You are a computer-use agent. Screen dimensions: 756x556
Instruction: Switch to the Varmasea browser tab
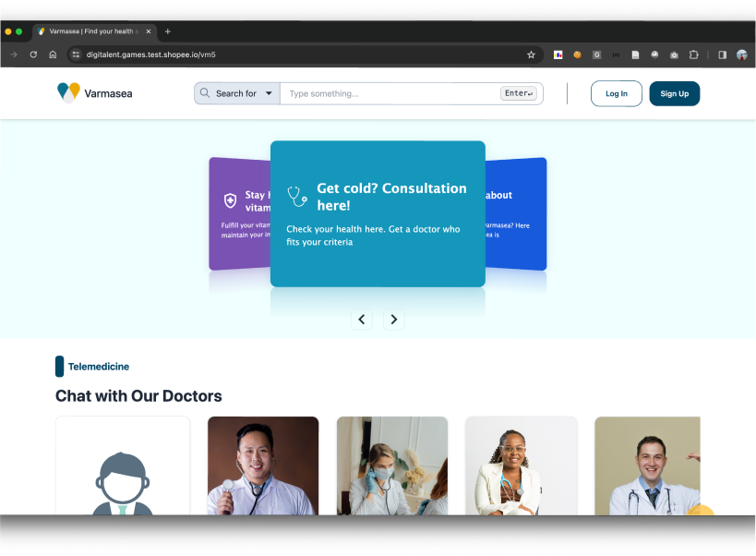click(92, 31)
